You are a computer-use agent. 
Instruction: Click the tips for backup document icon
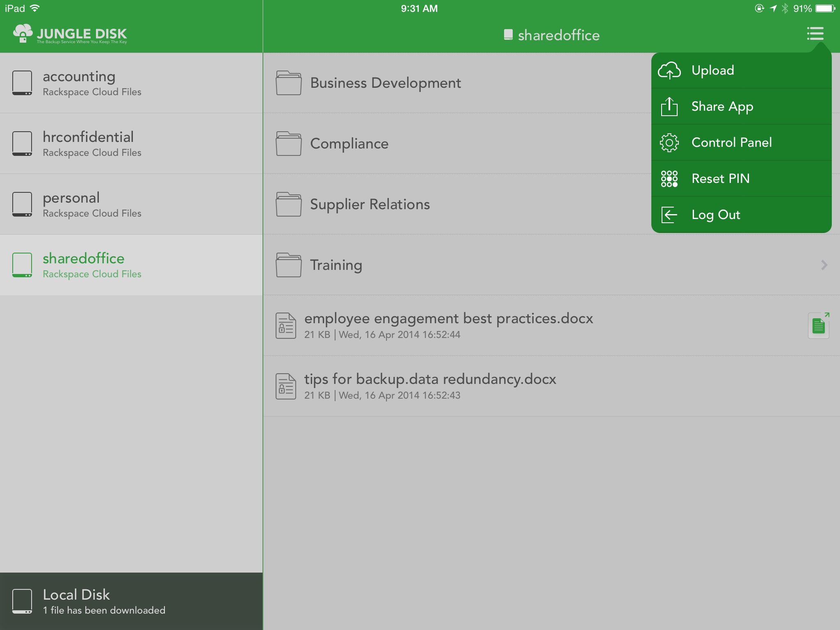[286, 386]
